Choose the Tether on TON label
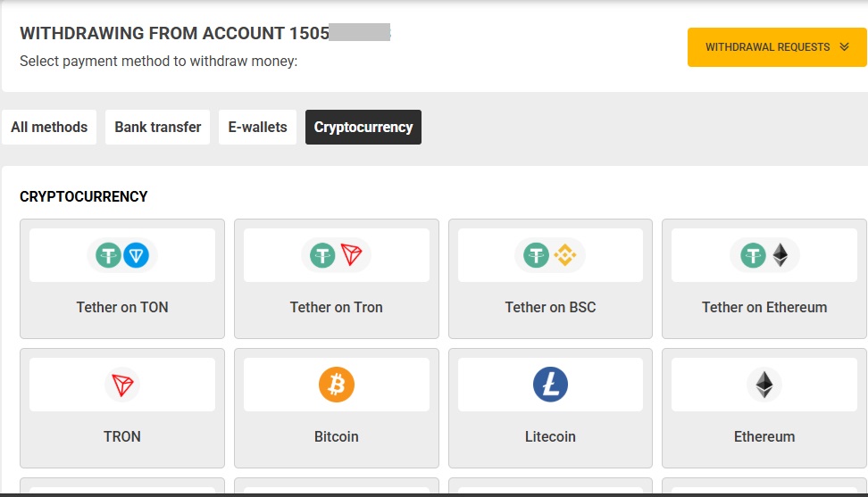The image size is (868, 497). tap(122, 307)
